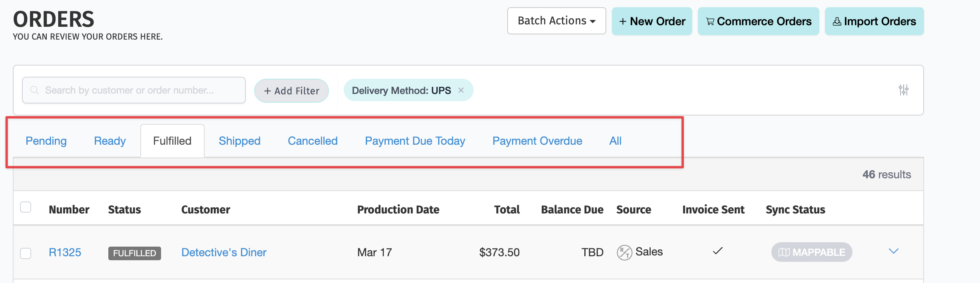Open order R1325 link
The height and width of the screenshot is (283, 980).
(65, 253)
